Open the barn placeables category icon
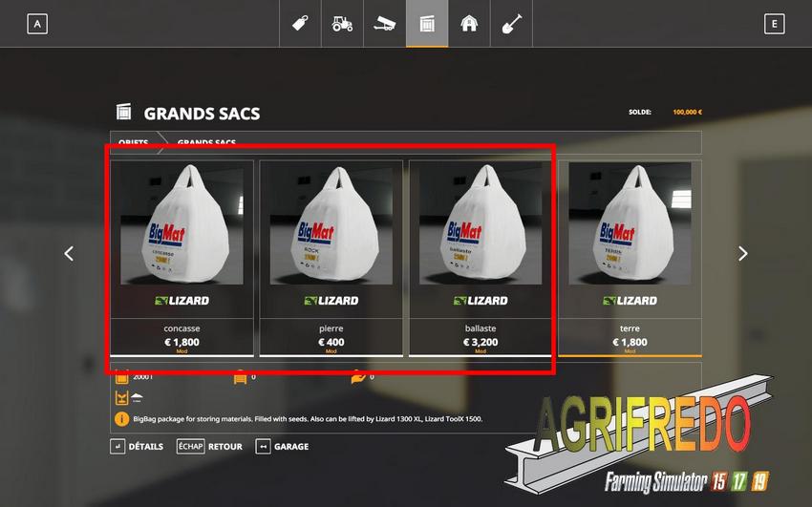The width and height of the screenshot is (812, 507). (469, 24)
